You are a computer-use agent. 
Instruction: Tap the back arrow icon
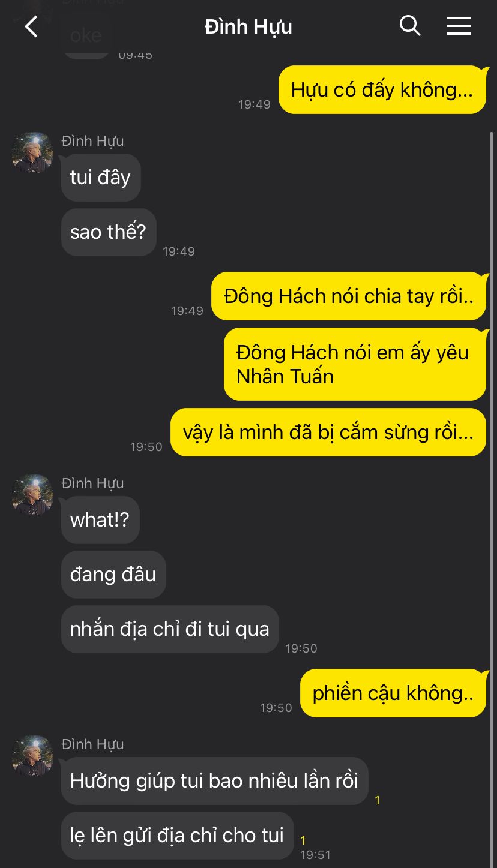(31, 27)
